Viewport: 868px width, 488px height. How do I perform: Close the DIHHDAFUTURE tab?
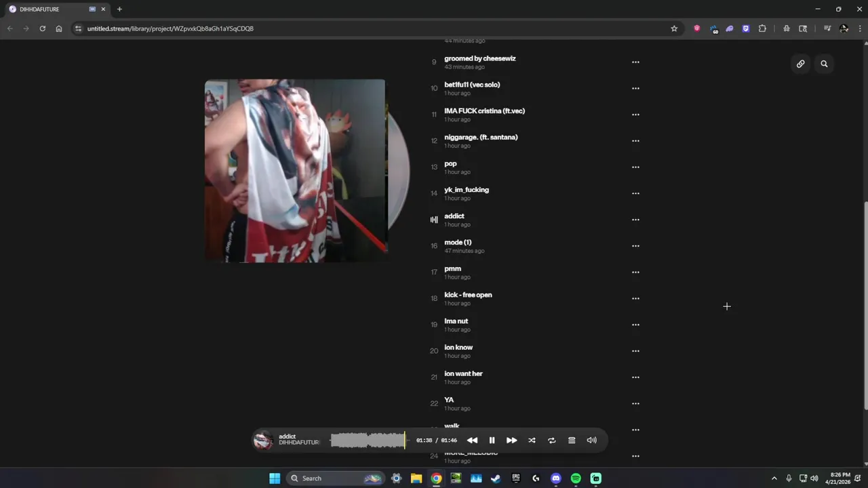103,9
